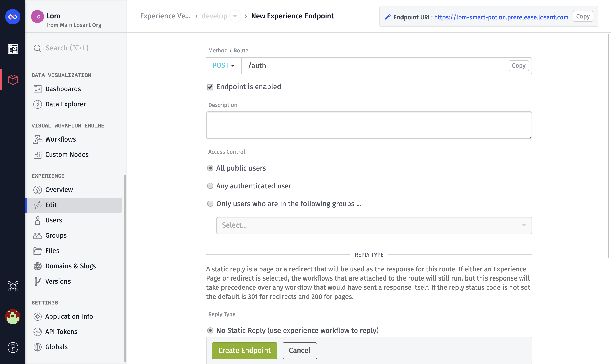Select the All public users radio
611x364 pixels.
[x=210, y=168]
